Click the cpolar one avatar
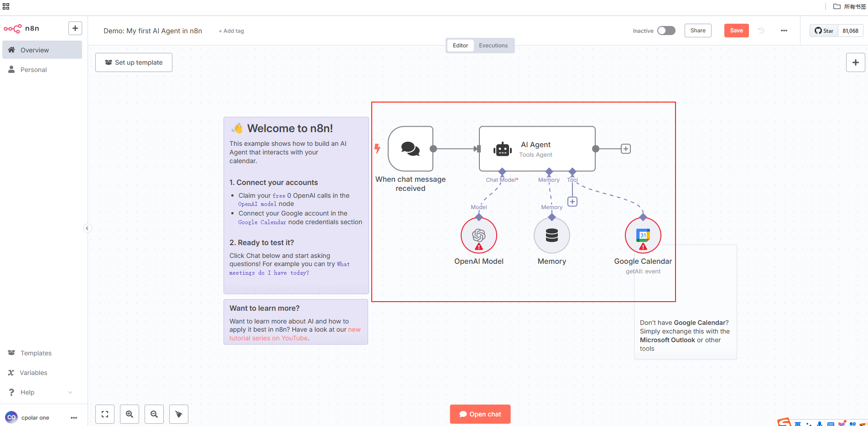This screenshot has height=426, width=868. tap(11, 417)
